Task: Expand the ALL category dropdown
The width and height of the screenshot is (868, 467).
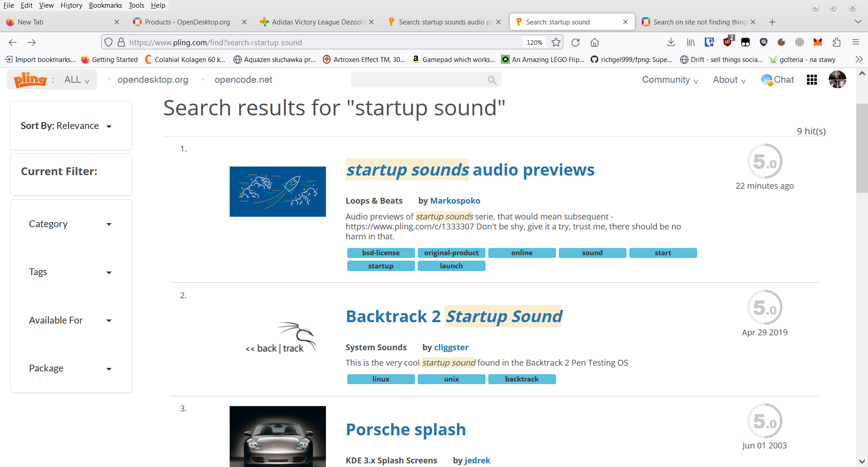Action: tap(77, 80)
